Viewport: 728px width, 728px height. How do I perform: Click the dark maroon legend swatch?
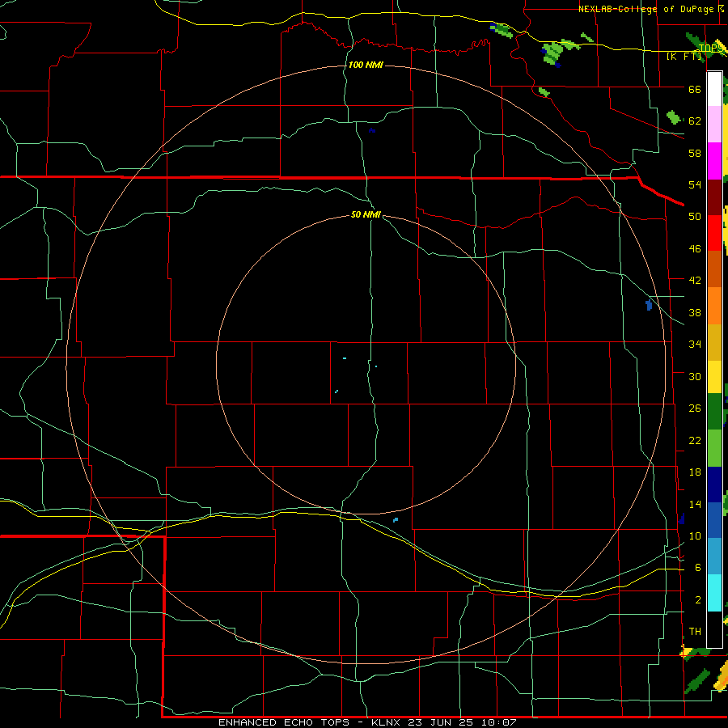click(714, 197)
